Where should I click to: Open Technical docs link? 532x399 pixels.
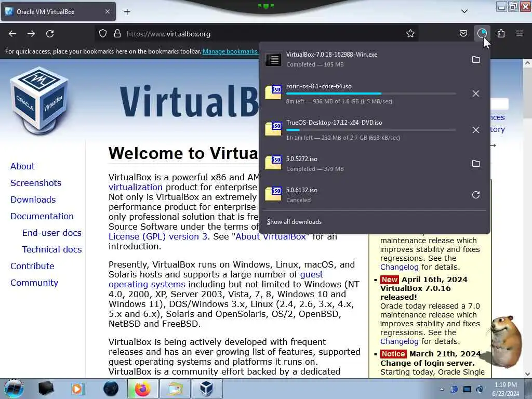(52, 249)
